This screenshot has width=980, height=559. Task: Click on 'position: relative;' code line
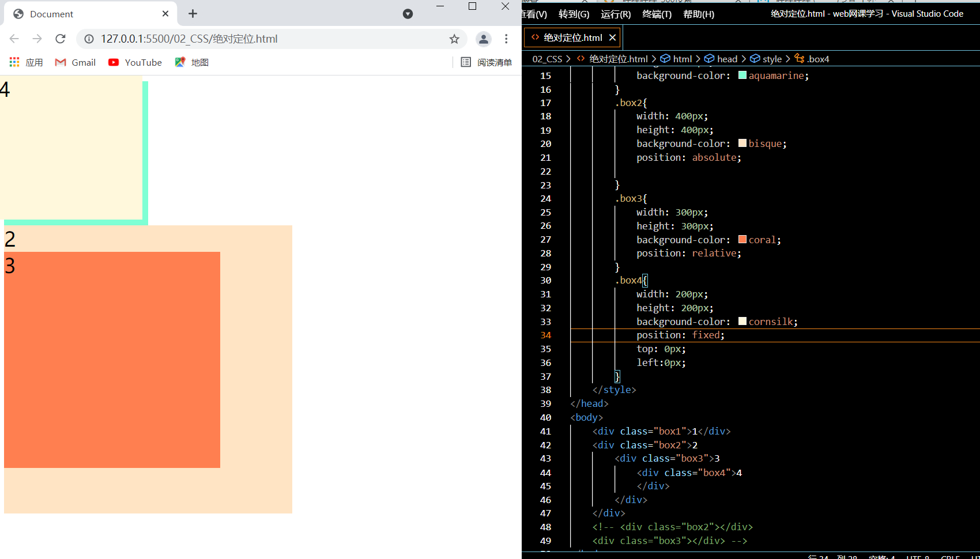689,253
